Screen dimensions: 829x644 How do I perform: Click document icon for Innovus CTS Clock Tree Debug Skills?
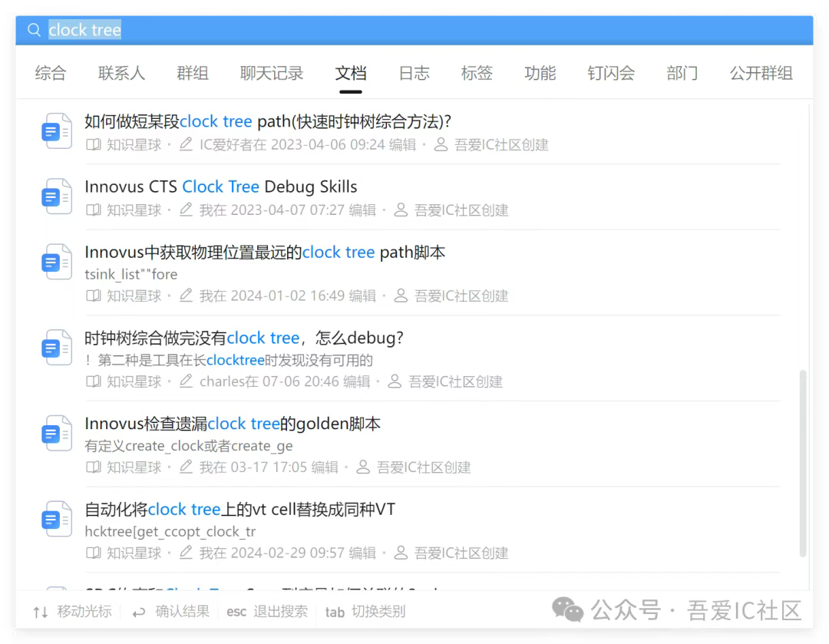click(x=57, y=197)
